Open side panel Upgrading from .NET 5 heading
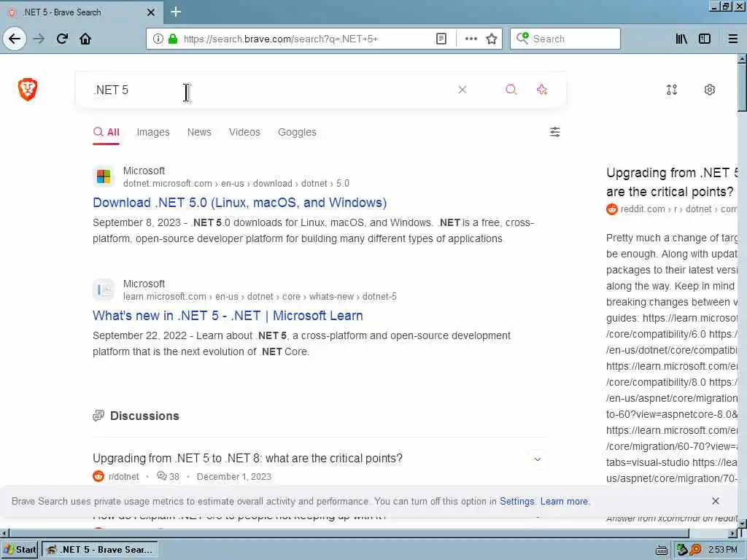747x560 pixels. (x=672, y=182)
